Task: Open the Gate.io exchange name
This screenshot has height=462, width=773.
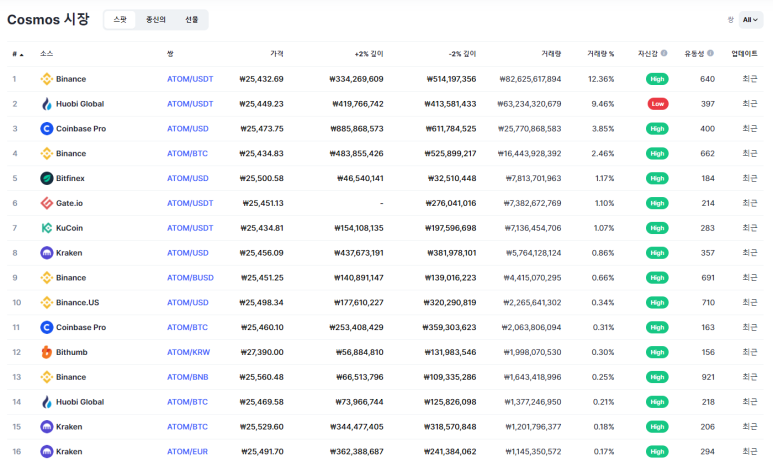Action: point(69,203)
